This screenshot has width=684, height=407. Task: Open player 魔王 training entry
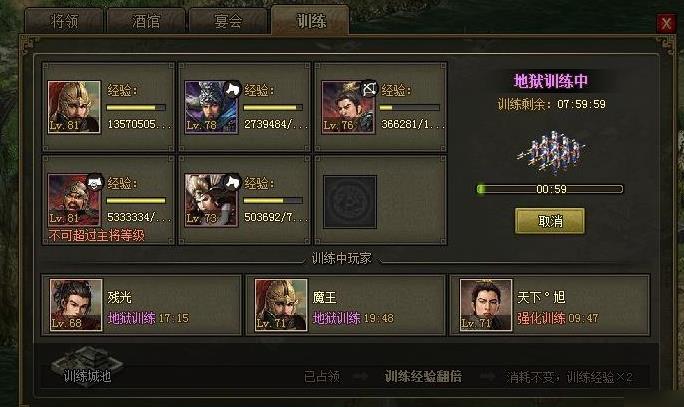click(x=345, y=305)
